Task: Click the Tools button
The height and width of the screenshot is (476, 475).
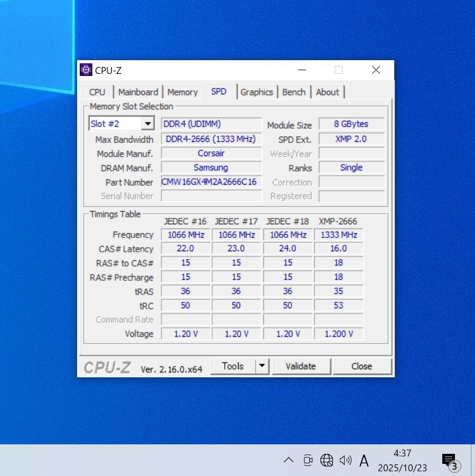Action: (x=233, y=366)
